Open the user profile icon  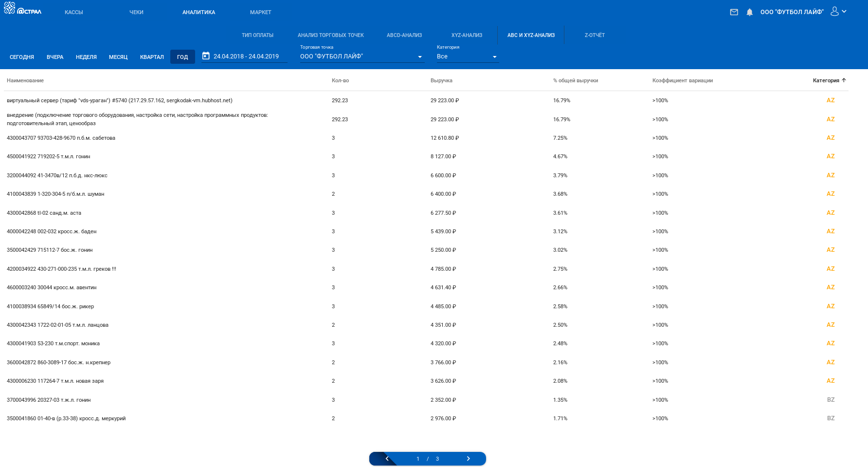[834, 11]
